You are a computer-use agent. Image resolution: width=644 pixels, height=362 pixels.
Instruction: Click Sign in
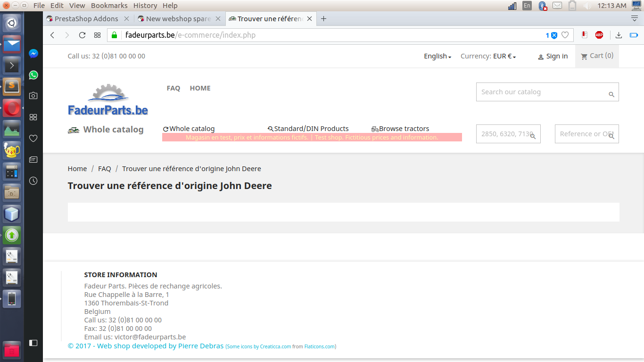tap(553, 57)
